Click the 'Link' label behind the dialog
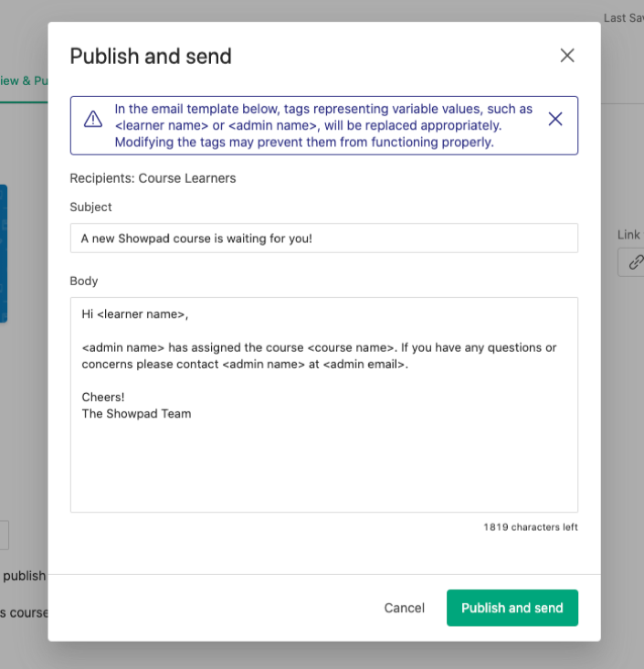The image size is (644, 669). 628,235
